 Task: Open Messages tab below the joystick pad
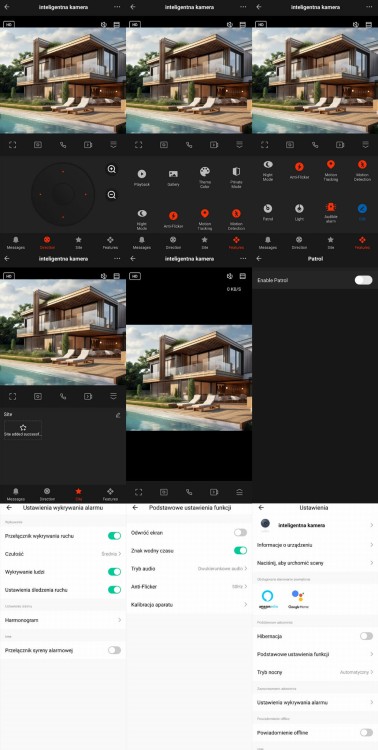(16, 243)
